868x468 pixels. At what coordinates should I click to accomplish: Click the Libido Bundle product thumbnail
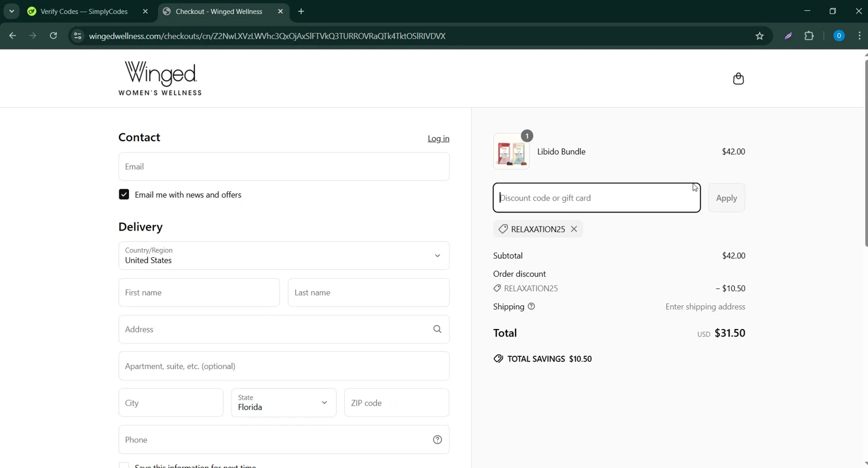pos(512,151)
